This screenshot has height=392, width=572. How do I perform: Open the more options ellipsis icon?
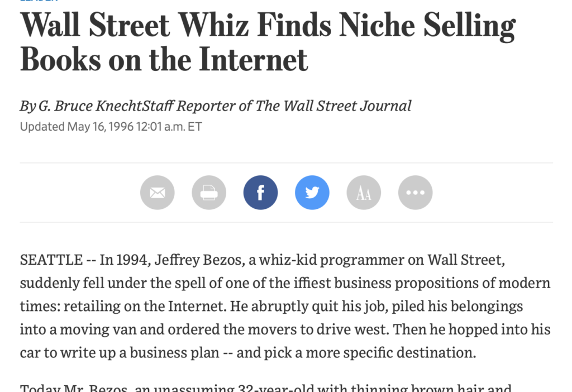(415, 193)
